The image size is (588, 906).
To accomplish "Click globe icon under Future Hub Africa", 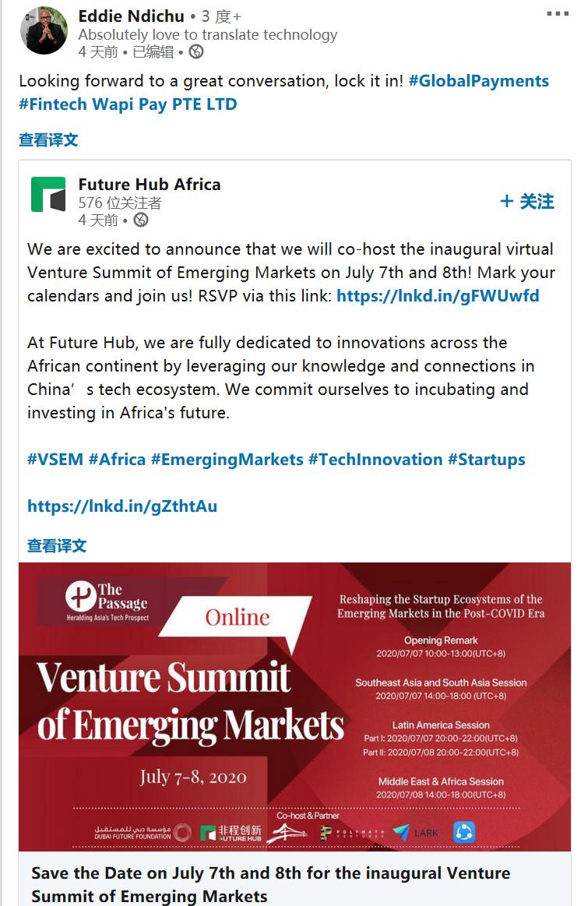I will tap(141, 220).
